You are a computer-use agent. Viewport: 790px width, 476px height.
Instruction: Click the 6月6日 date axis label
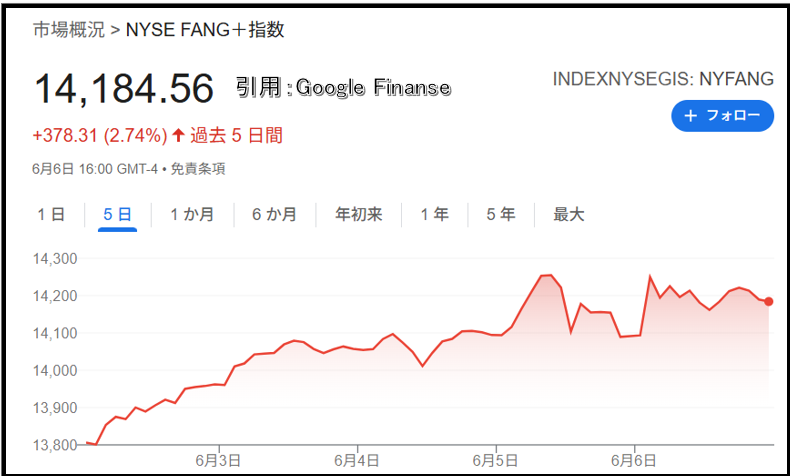pyautogui.click(x=634, y=460)
